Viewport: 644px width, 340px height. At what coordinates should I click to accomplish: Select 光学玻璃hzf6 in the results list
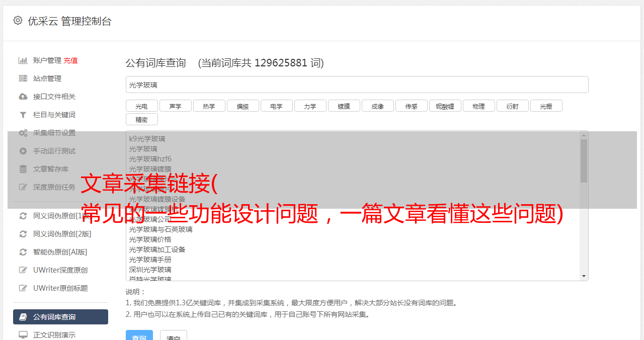pos(150,159)
